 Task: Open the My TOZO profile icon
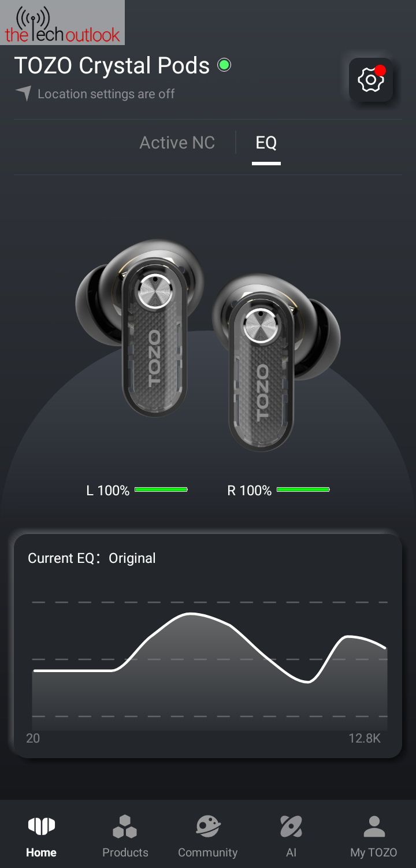[x=374, y=826]
